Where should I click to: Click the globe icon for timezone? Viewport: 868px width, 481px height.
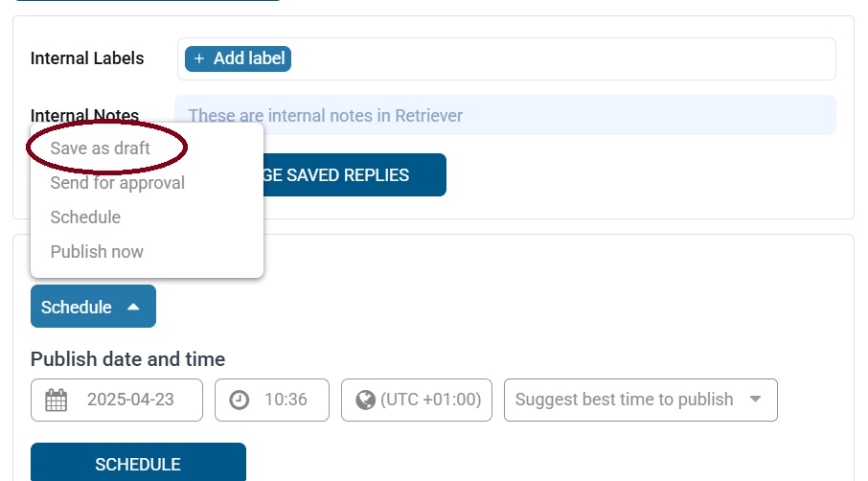(x=365, y=401)
